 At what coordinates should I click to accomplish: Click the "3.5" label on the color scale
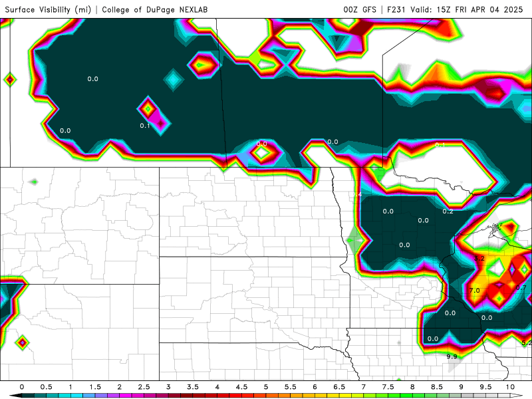tap(193, 387)
